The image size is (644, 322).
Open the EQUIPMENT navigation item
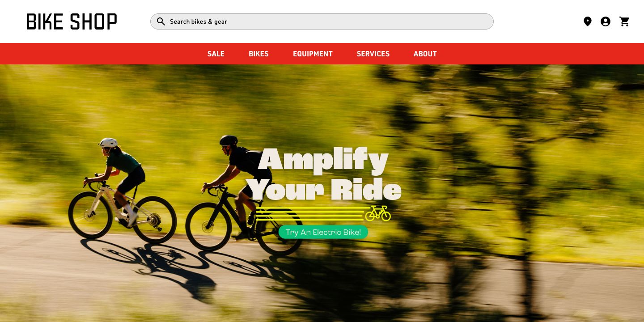coord(313,54)
